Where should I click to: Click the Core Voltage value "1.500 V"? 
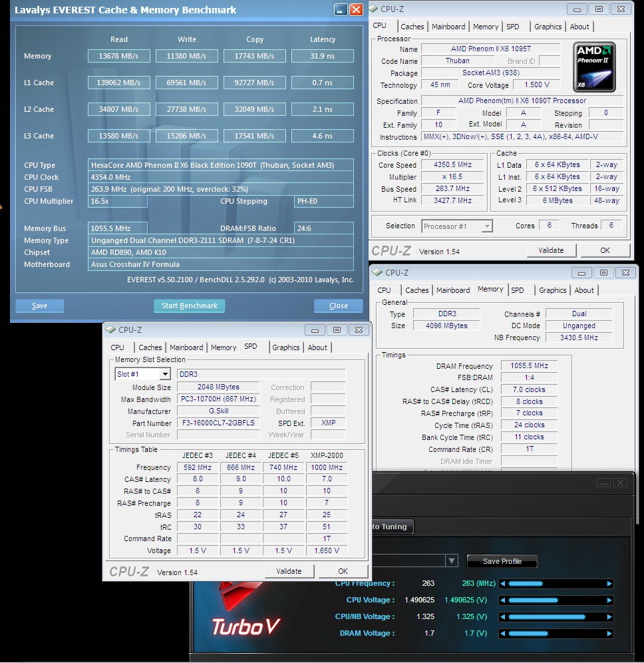[x=537, y=85]
